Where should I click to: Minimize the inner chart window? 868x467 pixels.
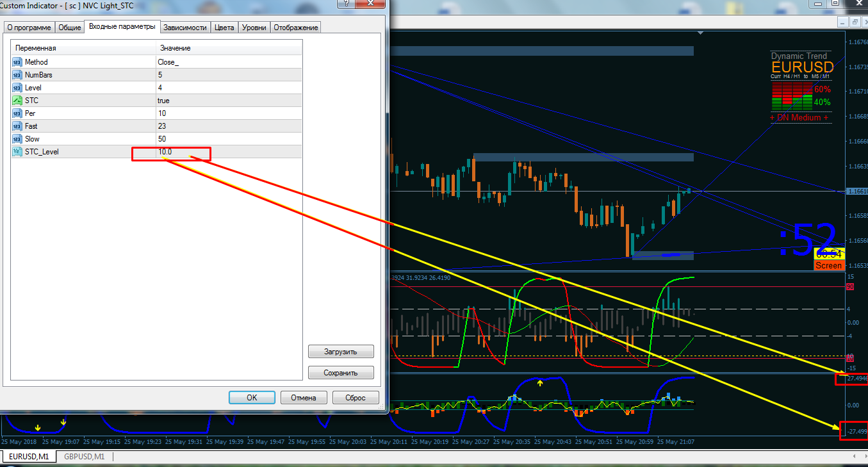842,22
